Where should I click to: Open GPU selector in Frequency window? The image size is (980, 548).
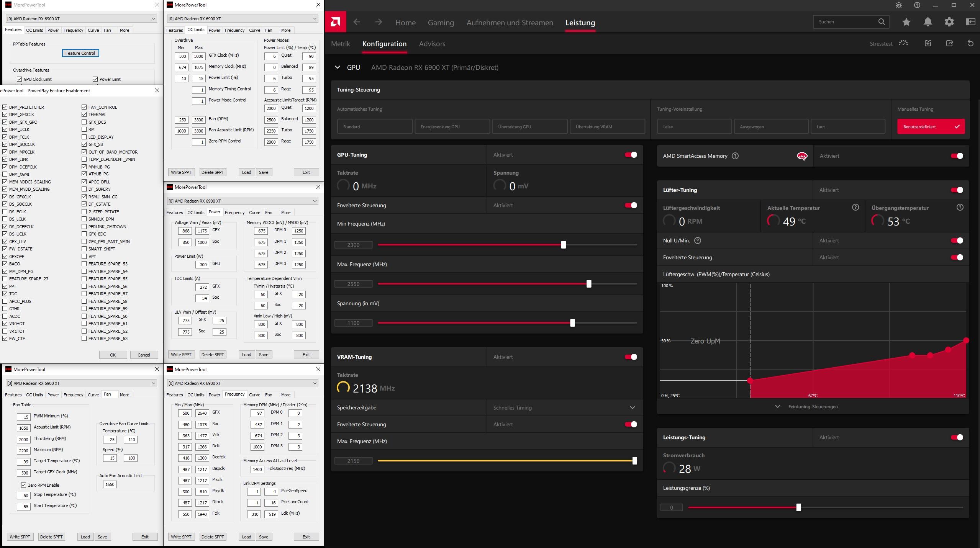[x=243, y=383]
